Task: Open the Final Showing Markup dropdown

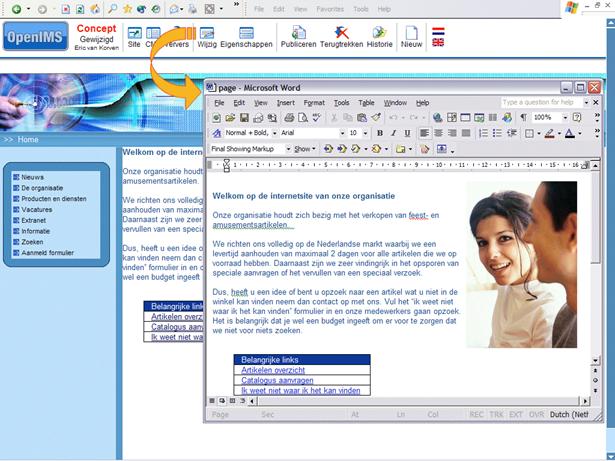Action: click(288, 149)
